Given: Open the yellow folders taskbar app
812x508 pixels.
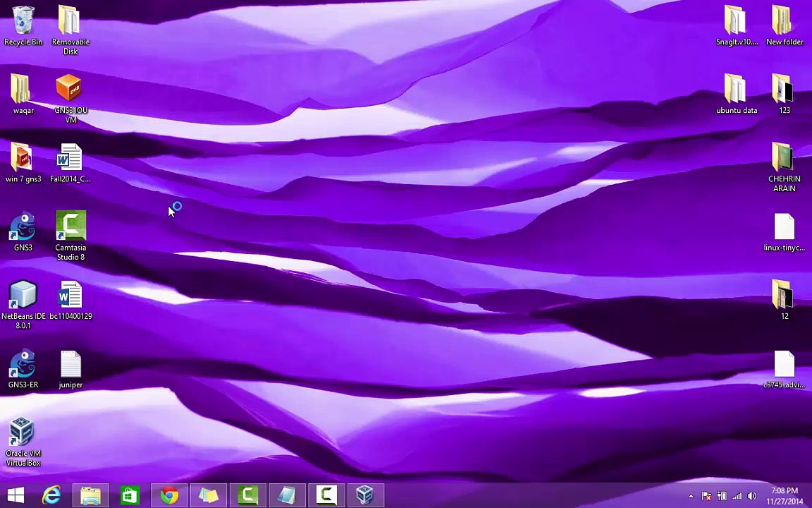Looking at the screenshot, I should (x=209, y=495).
